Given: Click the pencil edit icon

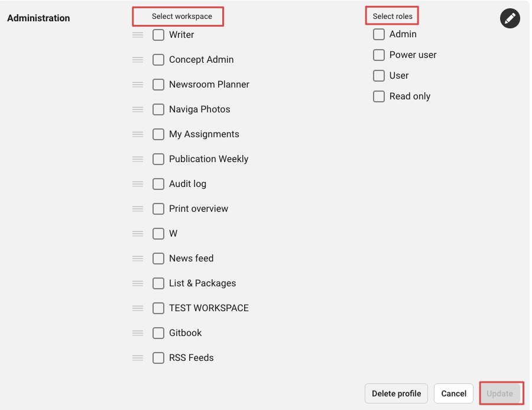Looking at the screenshot, I should [x=510, y=18].
